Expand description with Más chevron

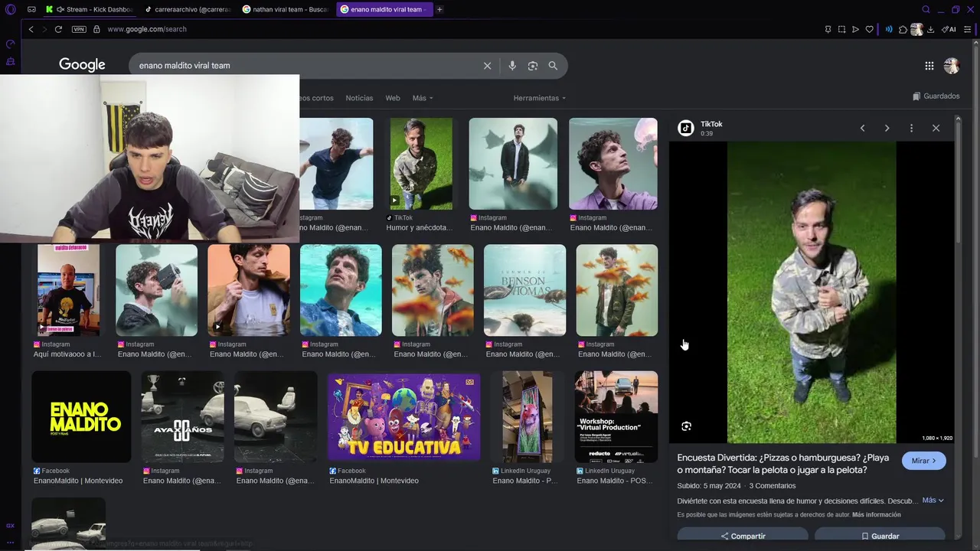(x=933, y=500)
